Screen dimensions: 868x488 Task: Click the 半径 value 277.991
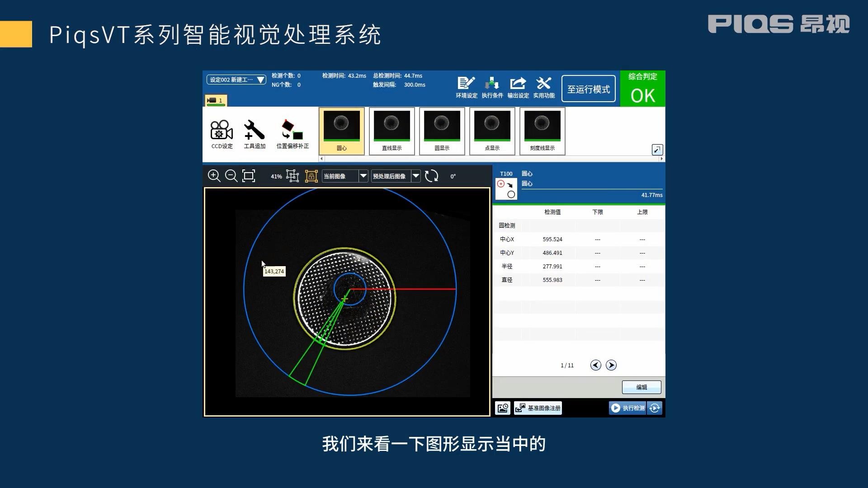pos(552,267)
